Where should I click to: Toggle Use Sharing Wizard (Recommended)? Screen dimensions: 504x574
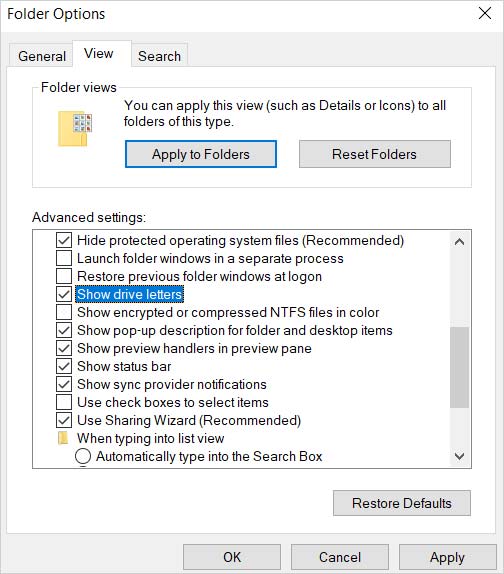(64, 420)
